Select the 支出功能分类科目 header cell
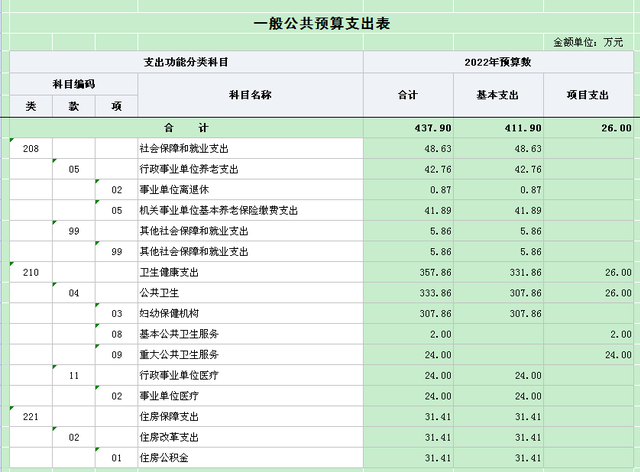Screen dimensions: 640x472 186,62
